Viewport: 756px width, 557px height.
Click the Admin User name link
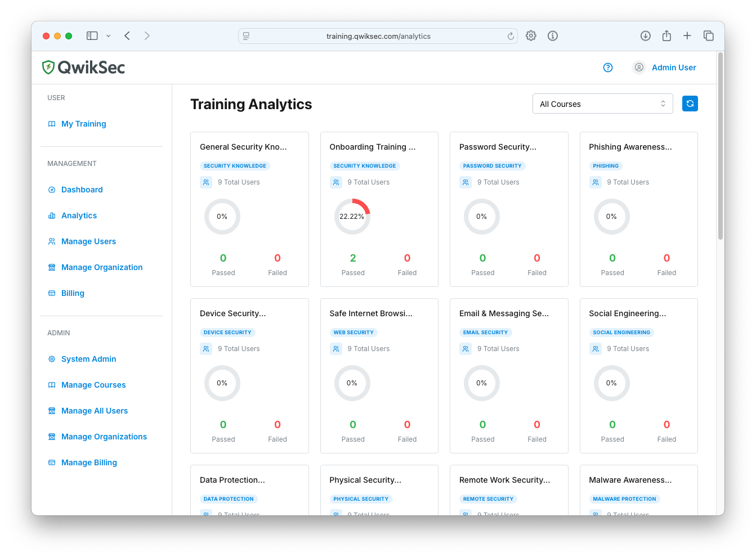674,68
